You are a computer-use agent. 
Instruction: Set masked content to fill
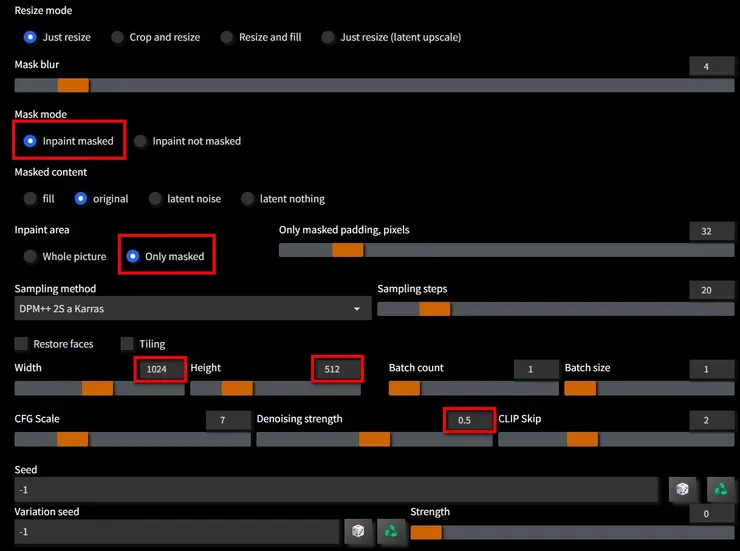click(x=39, y=199)
